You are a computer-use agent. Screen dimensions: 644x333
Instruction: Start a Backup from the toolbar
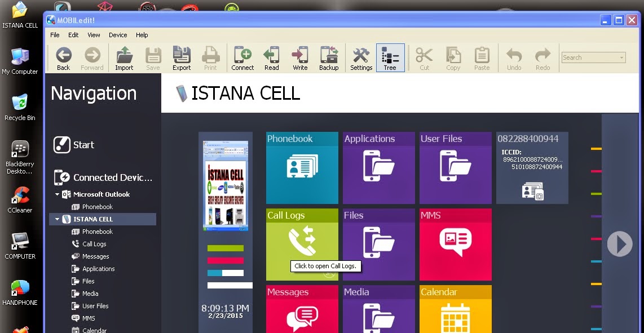tap(329, 58)
